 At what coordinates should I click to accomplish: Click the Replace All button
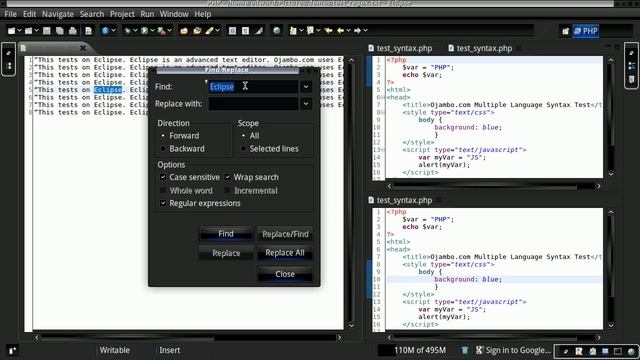coord(285,253)
